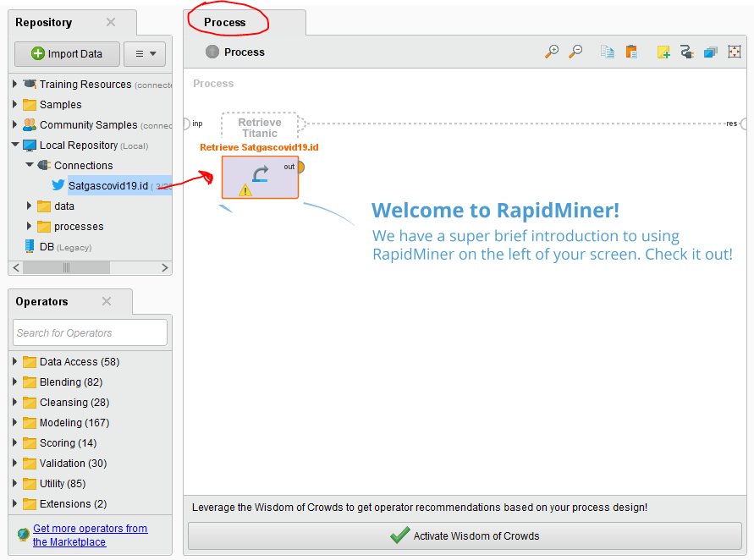
Task: Copy the selected operator
Action: click(x=607, y=52)
